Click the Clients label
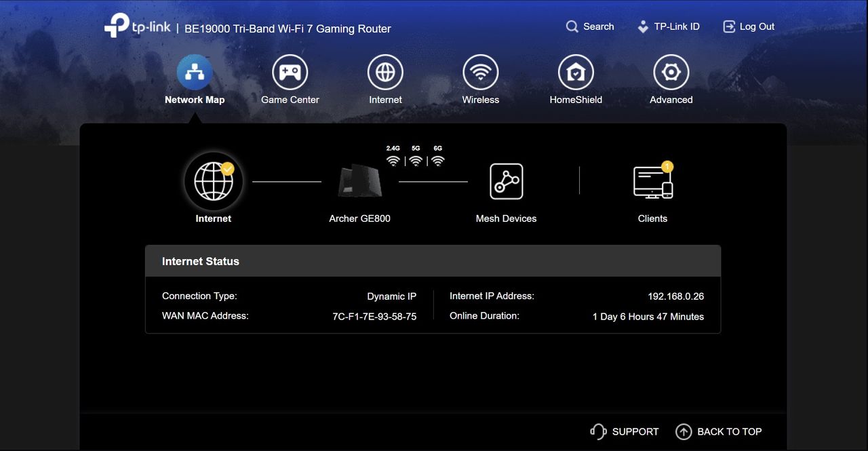 653,218
